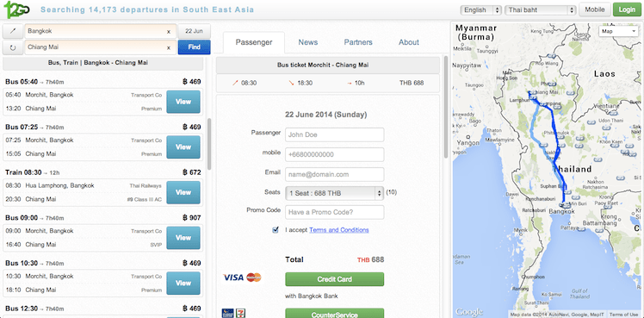Open the map Terms of Use link
The image size is (644, 318).
click(x=624, y=315)
